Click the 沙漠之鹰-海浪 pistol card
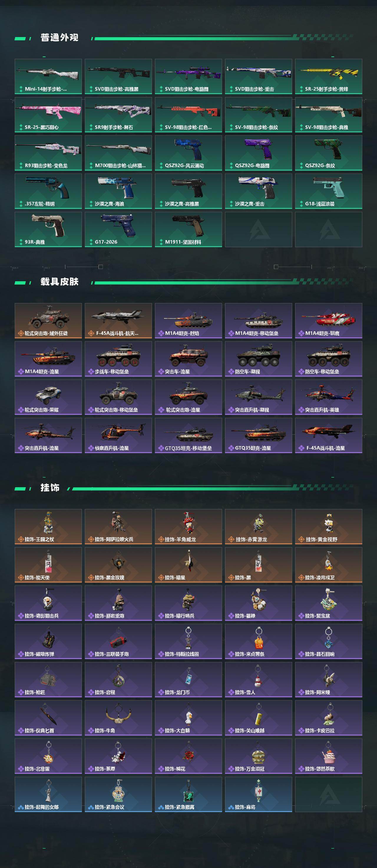 click(118, 191)
